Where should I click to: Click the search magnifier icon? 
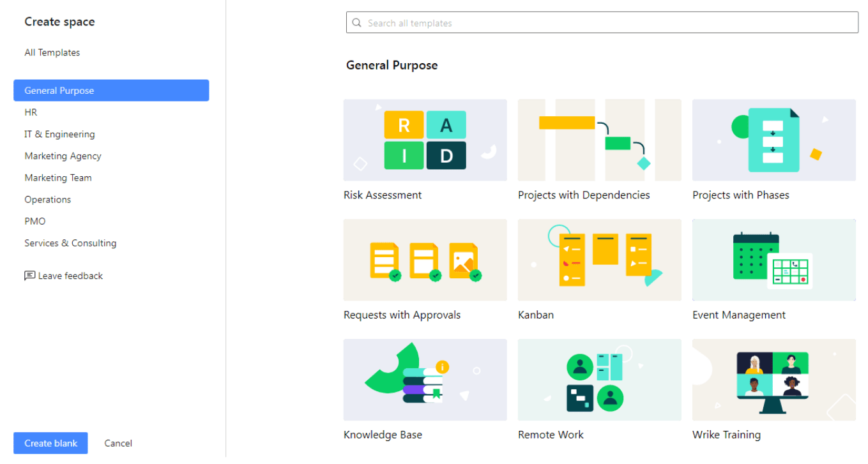coord(356,22)
